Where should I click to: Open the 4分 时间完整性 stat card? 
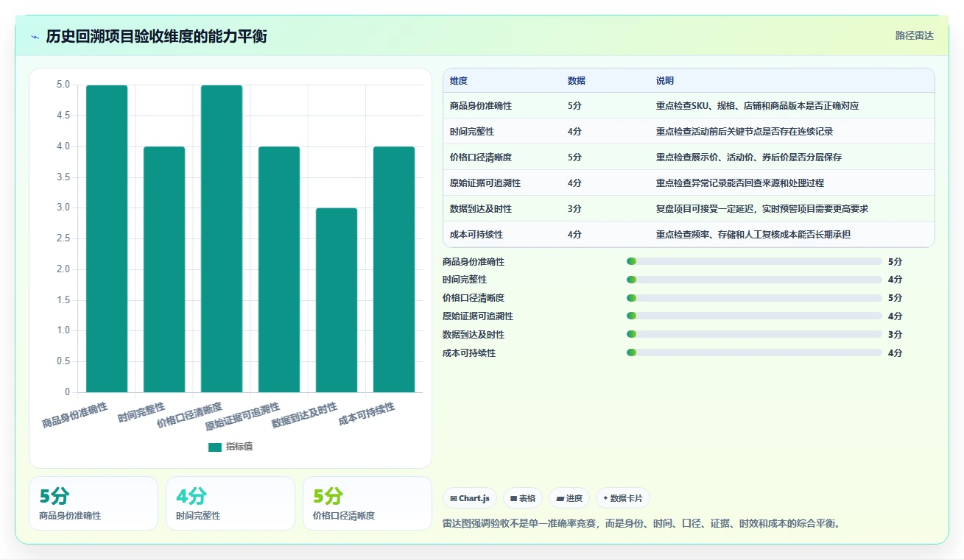pyautogui.click(x=231, y=503)
